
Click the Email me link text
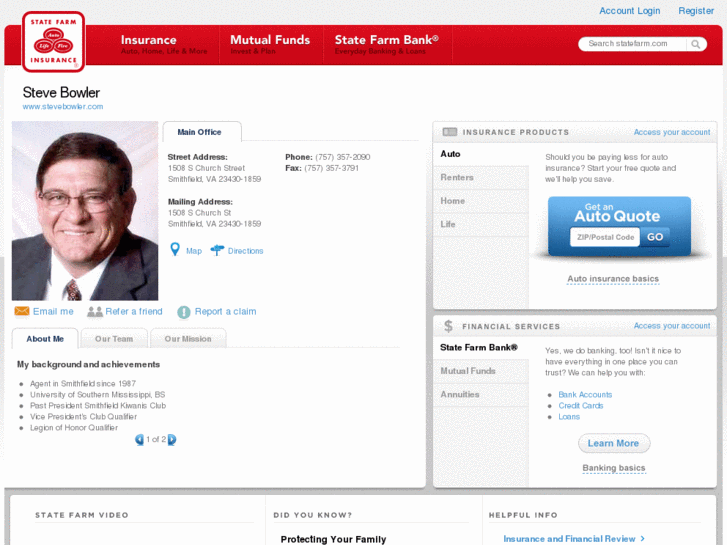53,311
